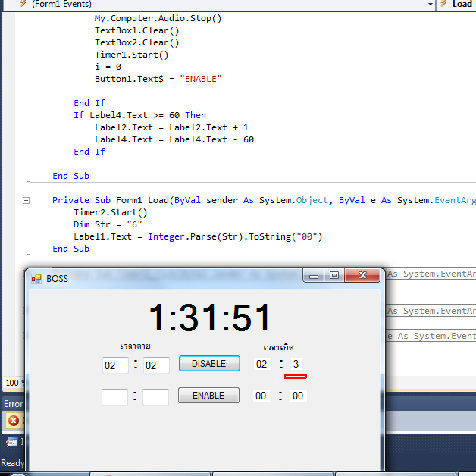This screenshot has height=476, width=476.
Task: Click the red error icon in Error List
Action: [13, 420]
